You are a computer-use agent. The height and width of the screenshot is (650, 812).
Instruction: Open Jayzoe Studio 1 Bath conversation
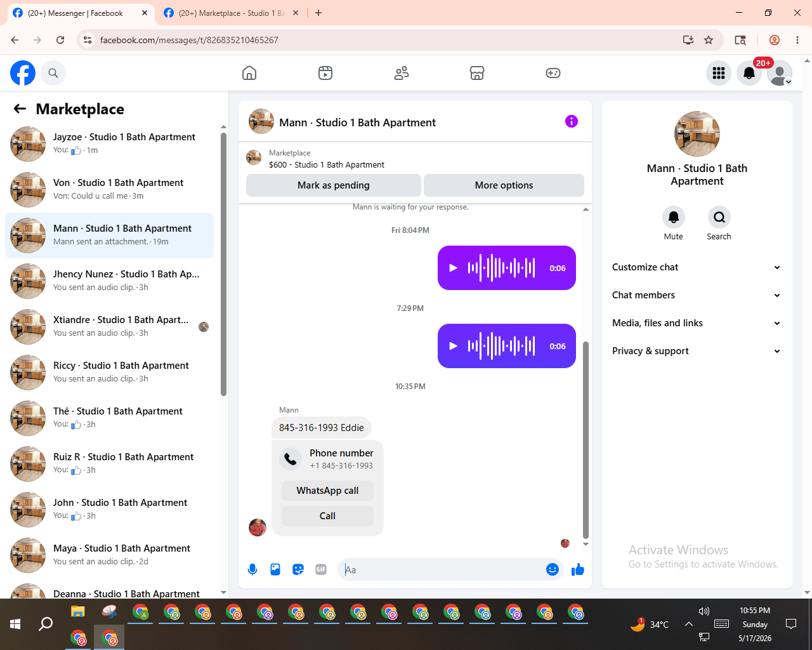click(109, 144)
